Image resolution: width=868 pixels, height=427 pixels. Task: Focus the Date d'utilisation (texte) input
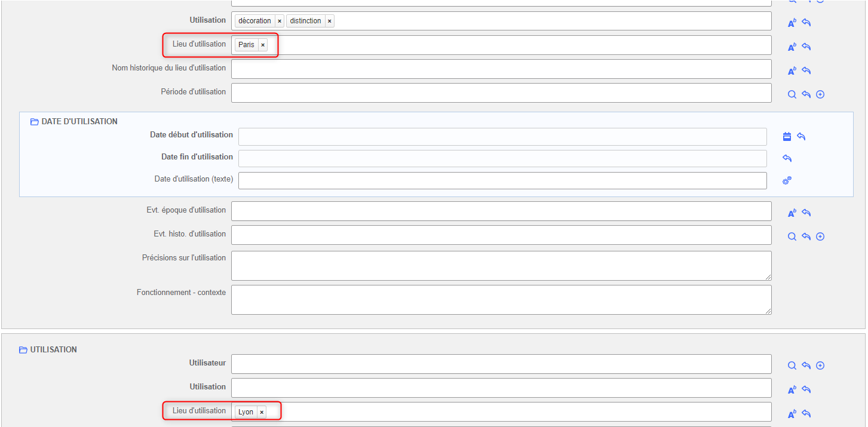(502, 180)
